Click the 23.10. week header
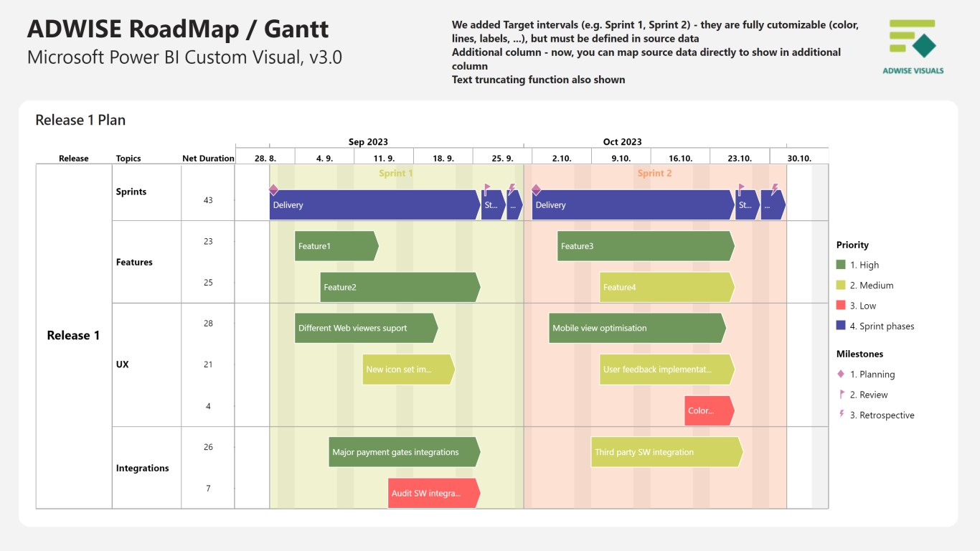The width and height of the screenshot is (980, 551). (x=740, y=159)
